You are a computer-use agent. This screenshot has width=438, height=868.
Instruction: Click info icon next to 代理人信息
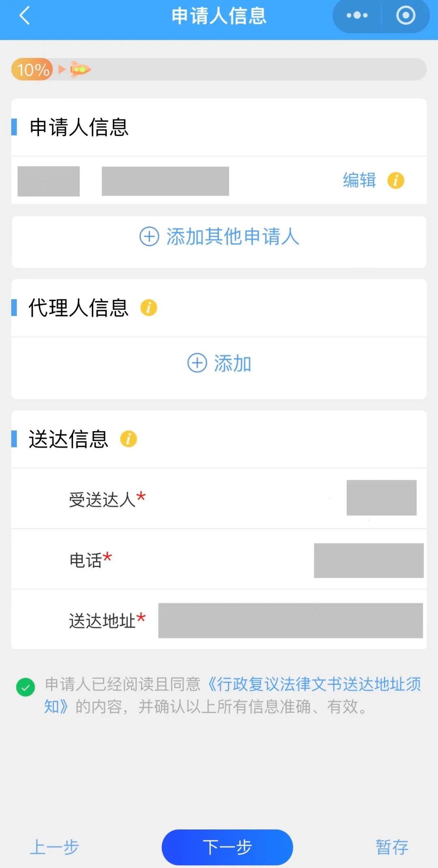148,308
